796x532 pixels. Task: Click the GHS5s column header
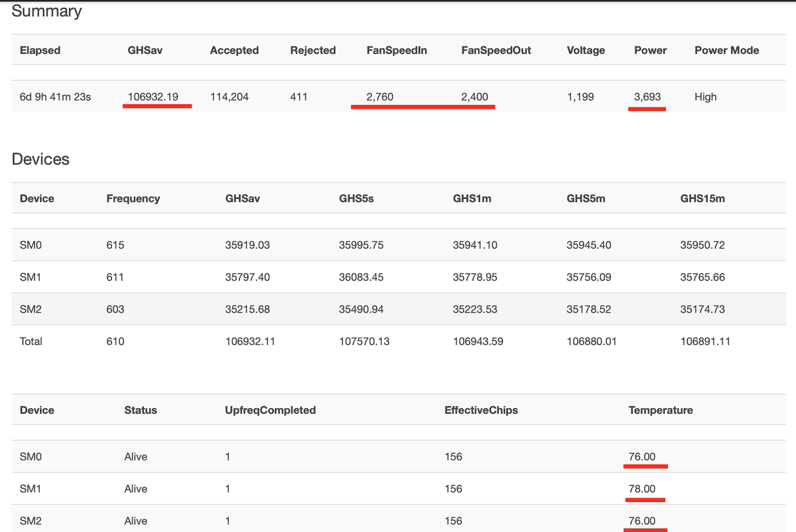pyautogui.click(x=356, y=198)
